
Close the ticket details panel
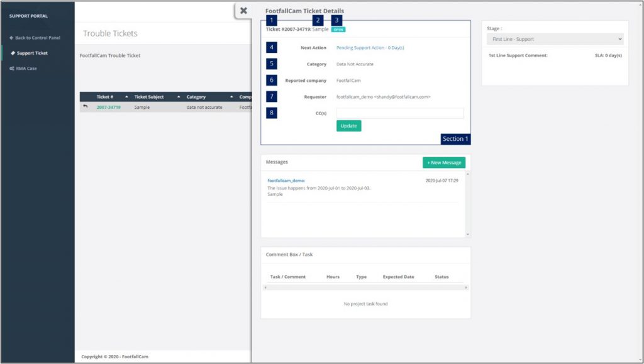tap(243, 11)
